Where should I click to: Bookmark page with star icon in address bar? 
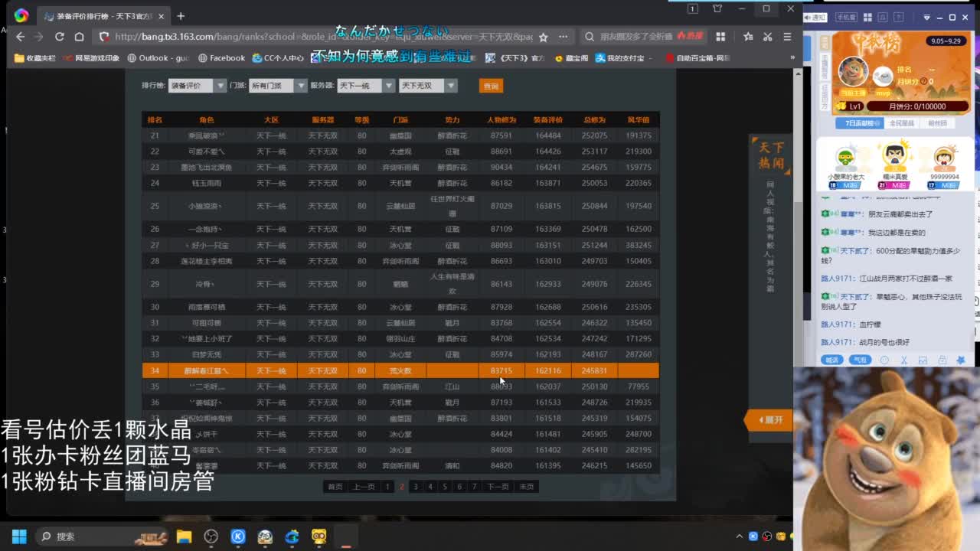tap(543, 37)
